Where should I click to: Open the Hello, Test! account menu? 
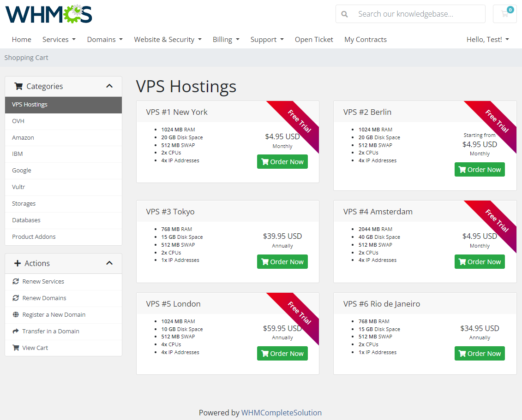click(x=487, y=39)
